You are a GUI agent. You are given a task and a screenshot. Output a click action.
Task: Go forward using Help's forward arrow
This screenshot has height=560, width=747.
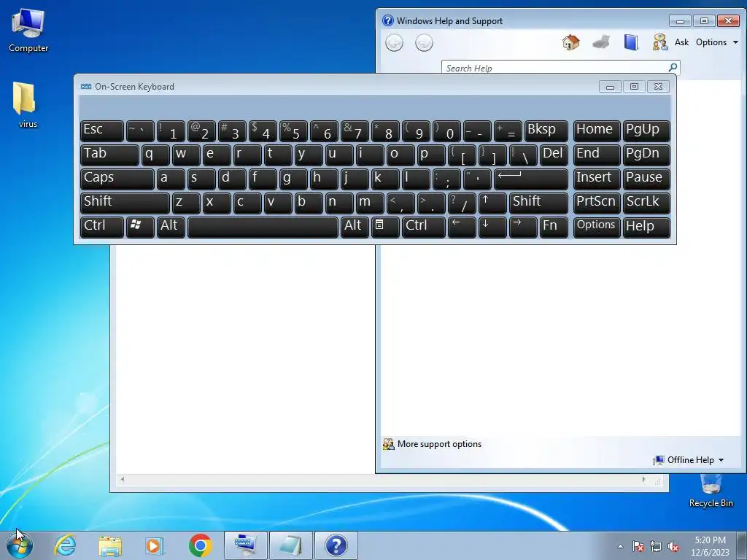[x=424, y=43]
